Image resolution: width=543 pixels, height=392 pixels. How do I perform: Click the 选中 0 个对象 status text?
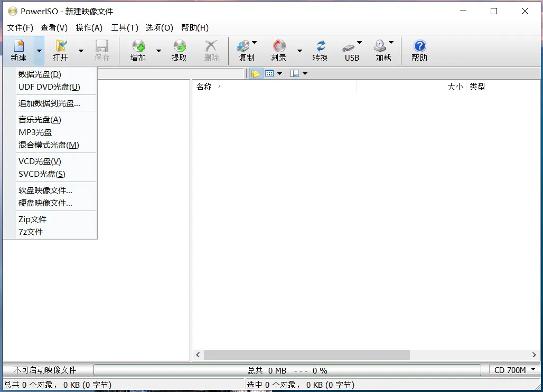pyautogui.click(x=301, y=385)
